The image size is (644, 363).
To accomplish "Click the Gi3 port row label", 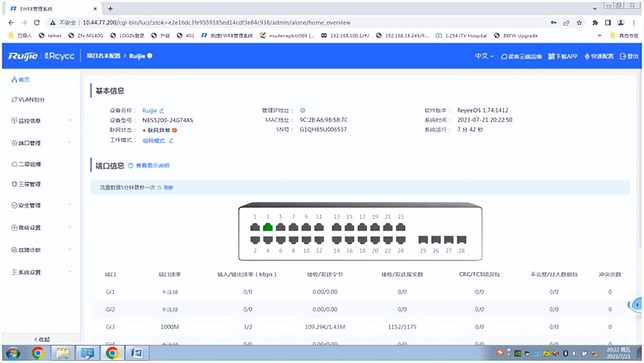I will point(110,327).
